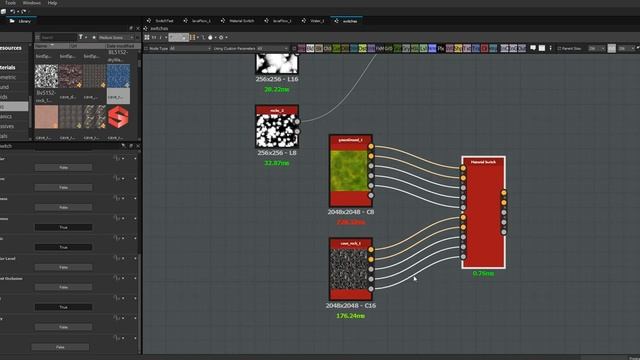The height and width of the screenshot is (360, 640).
Task: Sort library by the Name column header
Action: pyautogui.click(x=51, y=46)
